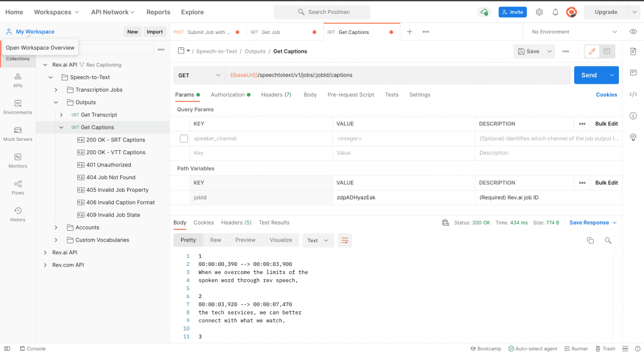Select 200 OK - SRT Captions example
Screen dimensions: 644x354
click(x=116, y=140)
